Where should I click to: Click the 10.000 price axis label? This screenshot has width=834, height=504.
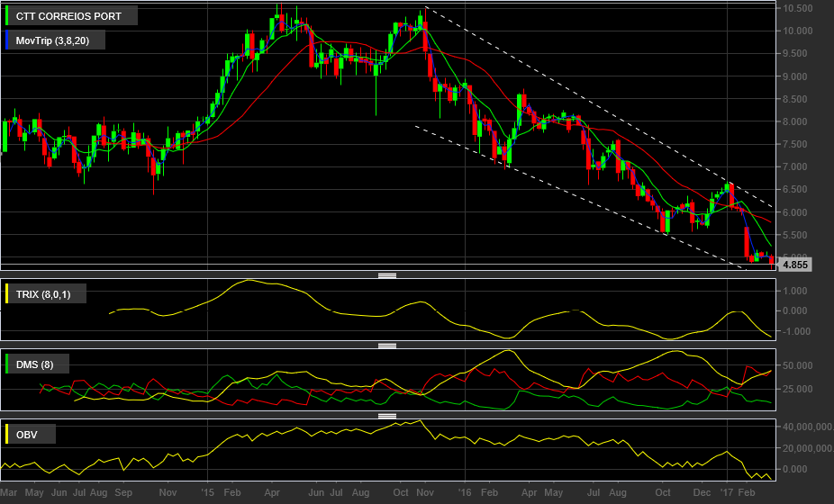[x=797, y=31]
